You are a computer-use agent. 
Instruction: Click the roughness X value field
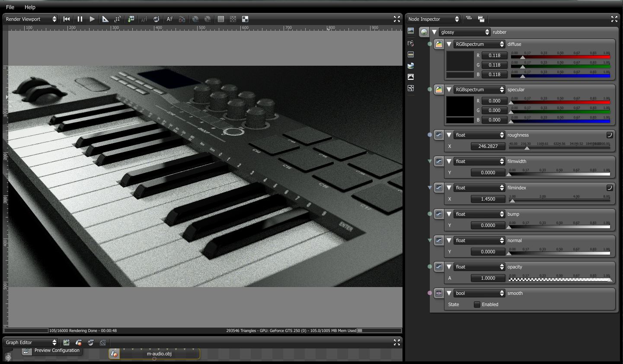(x=488, y=146)
